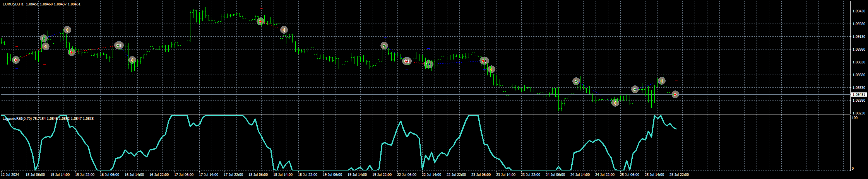Viewport: 868px width, 179px height.
Task: Select the 15 Jul 06:00 time label
Action: coord(35,175)
